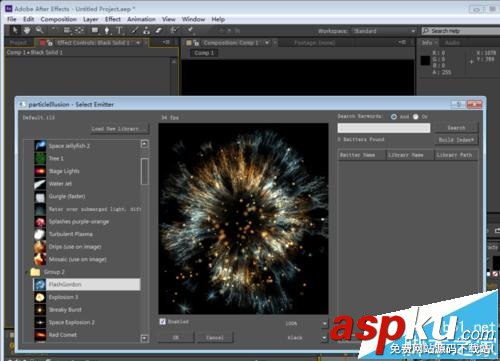Pick the Space Jellyfish 2 emitter
Screen dimensions: 500x361
tap(87, 146)
